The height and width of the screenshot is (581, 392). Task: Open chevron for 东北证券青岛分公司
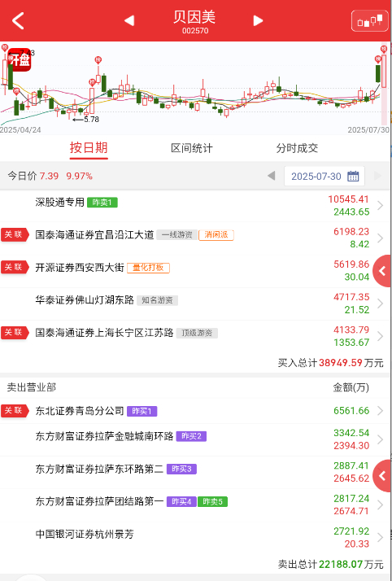click(380, 411)
